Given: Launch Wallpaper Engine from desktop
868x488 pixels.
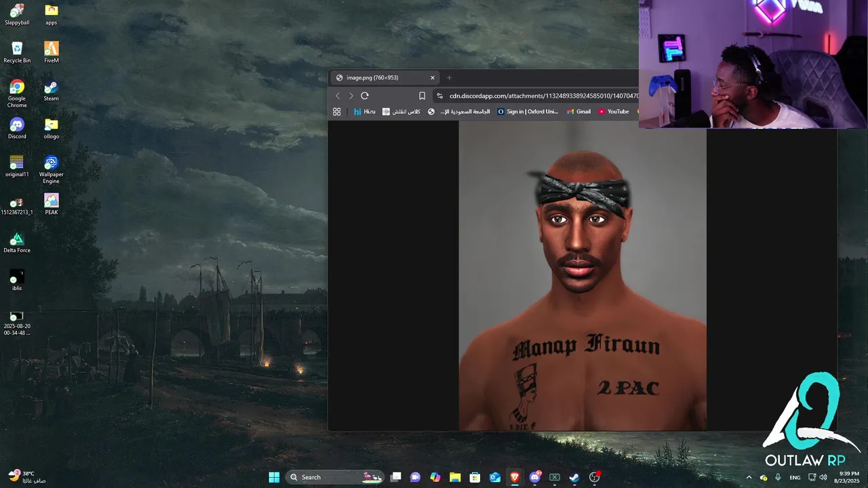Looking at the screenshot, I should pos(51,169).
